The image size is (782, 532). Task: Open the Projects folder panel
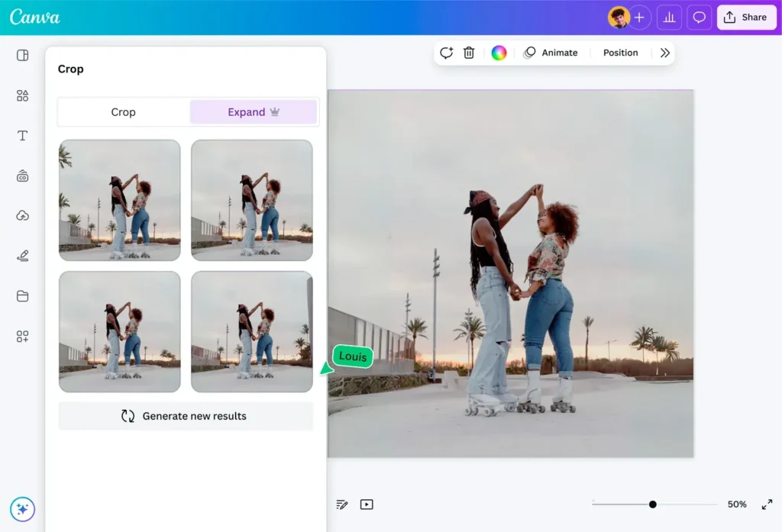22,295
